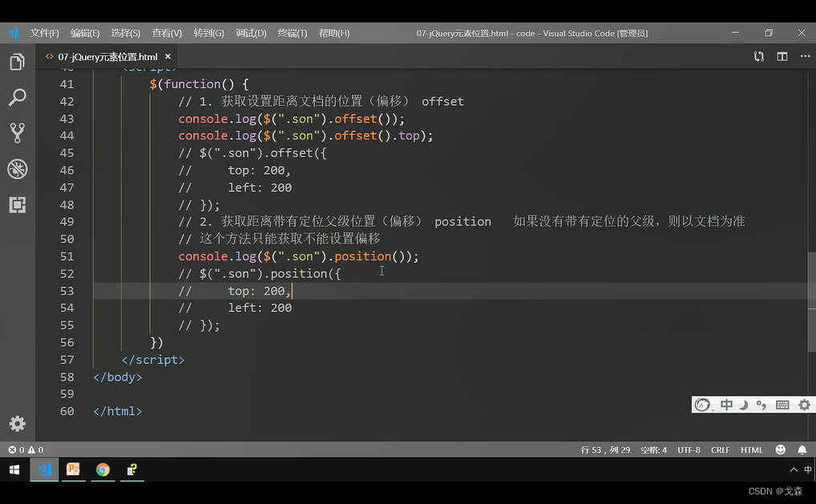Open the IME toolbar settings gear
The image size is (816, 504).
805,405
